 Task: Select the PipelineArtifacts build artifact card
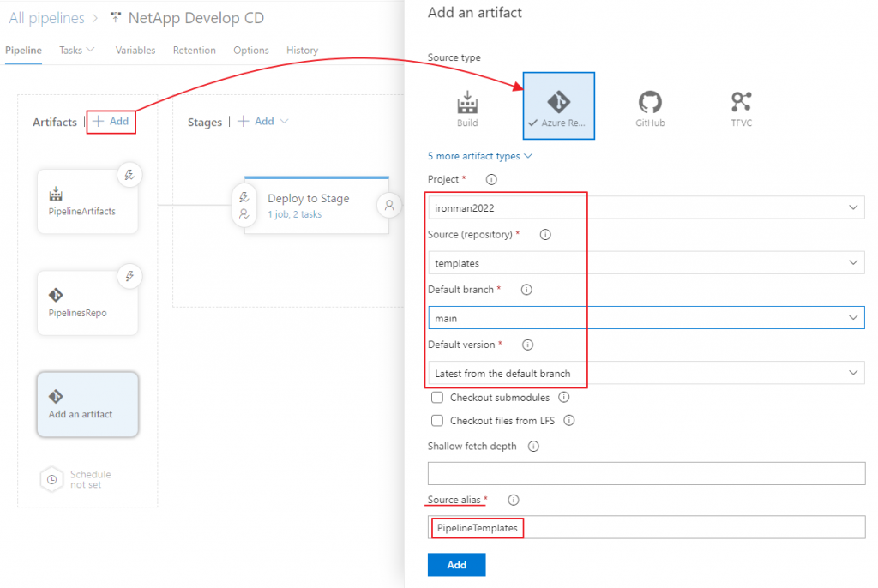pos(87,201)
